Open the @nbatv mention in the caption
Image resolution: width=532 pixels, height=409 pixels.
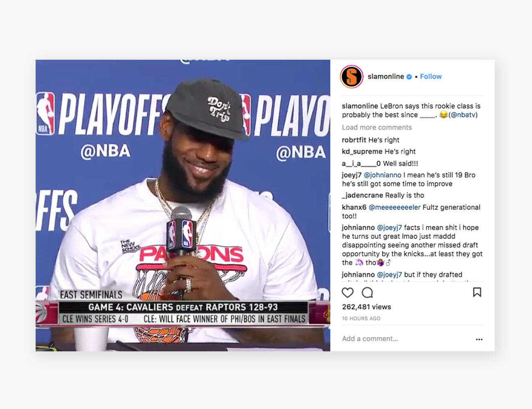[x=463, y=115]
